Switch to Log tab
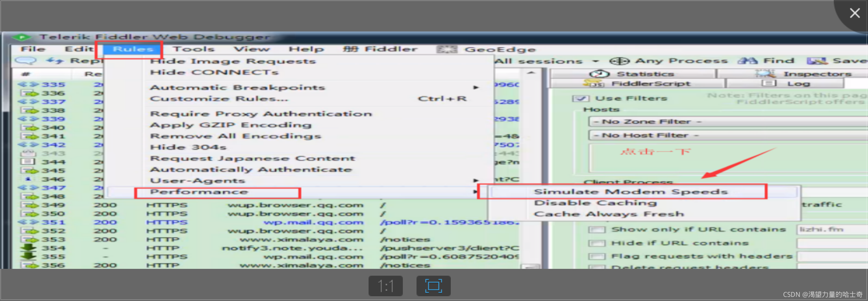868x301 pixels. 784,83
